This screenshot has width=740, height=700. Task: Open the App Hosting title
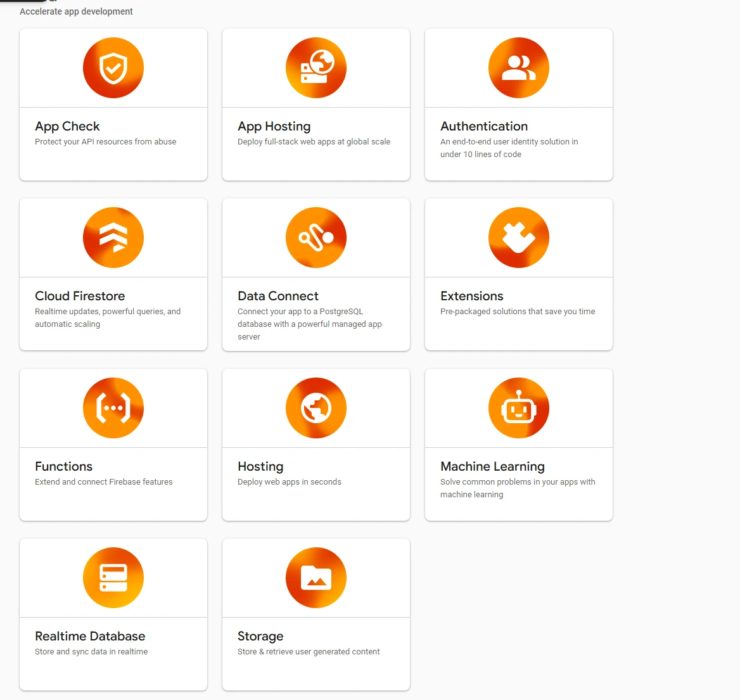tap(274, 127)
